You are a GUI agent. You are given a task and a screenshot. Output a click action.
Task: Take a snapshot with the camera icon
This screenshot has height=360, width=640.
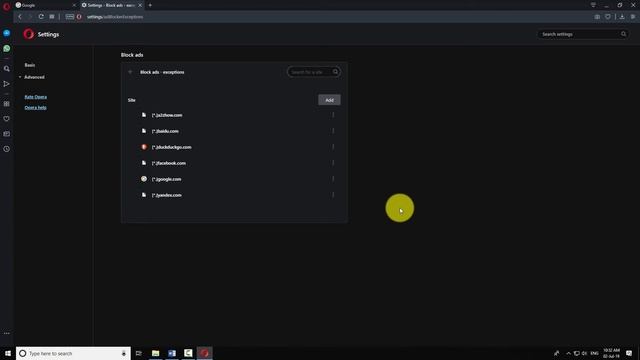coord(597,17)
